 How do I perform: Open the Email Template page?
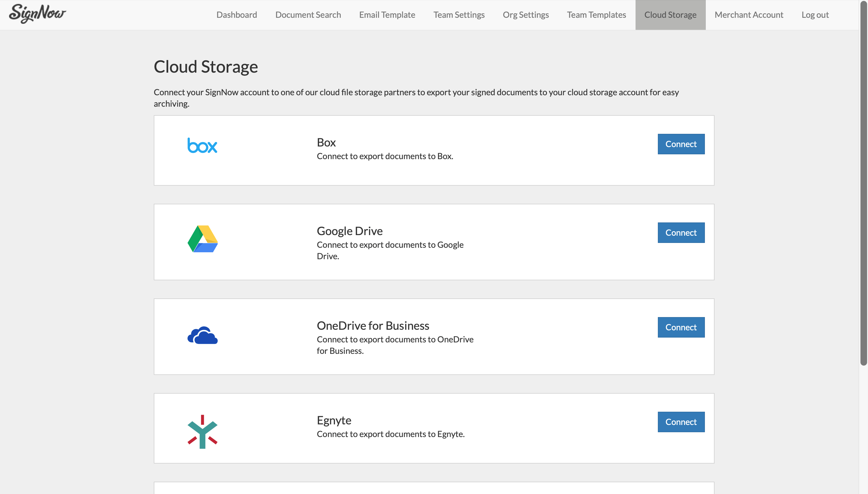(x=387, y=15)
